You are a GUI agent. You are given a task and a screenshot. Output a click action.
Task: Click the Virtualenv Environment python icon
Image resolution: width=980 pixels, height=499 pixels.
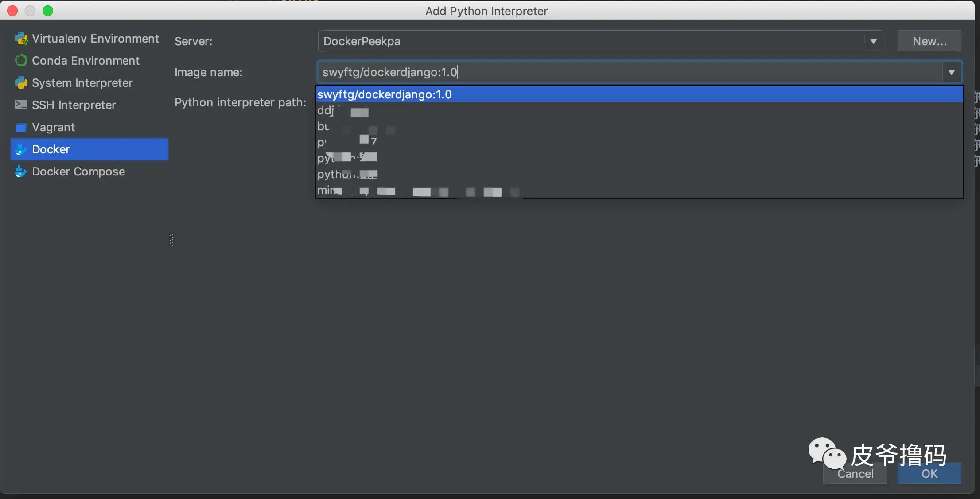[21, 39]
